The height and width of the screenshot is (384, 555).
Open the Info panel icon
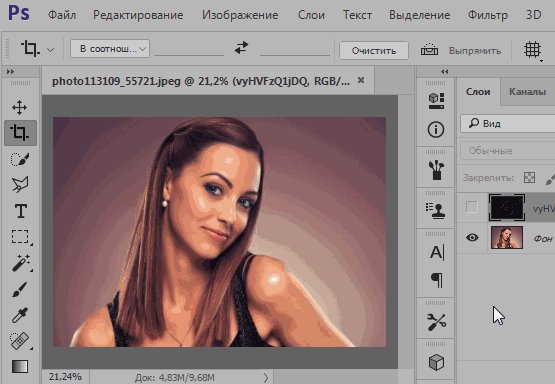436,130
